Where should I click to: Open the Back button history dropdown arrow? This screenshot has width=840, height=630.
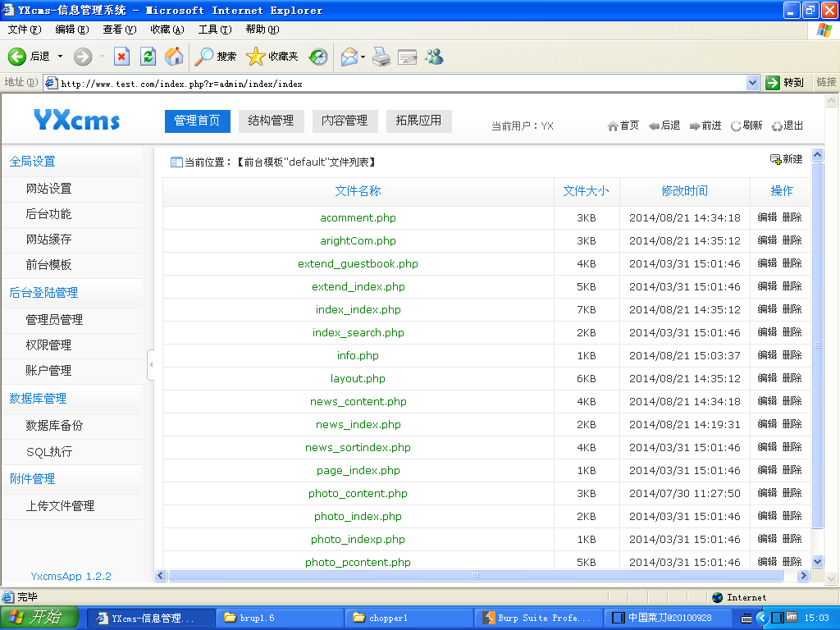coord(60,57)
